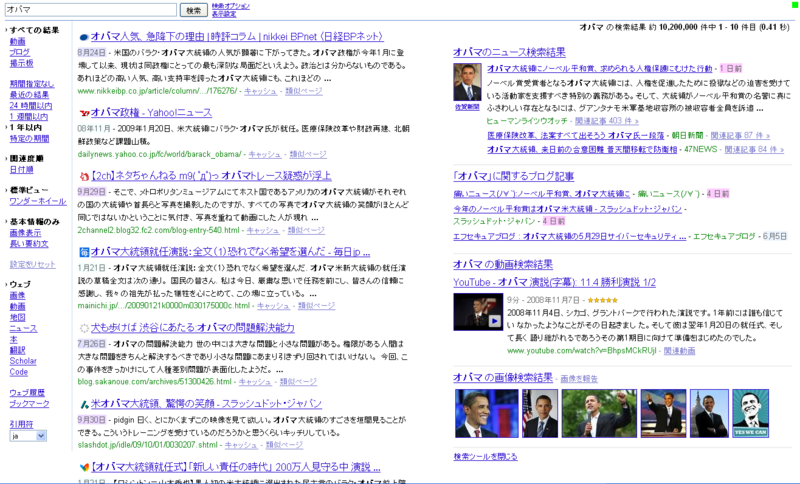The height and width of the screenshot is (484, 800).
Task: Click the five-star rating of the YouTube video
Action: point(602,300)
